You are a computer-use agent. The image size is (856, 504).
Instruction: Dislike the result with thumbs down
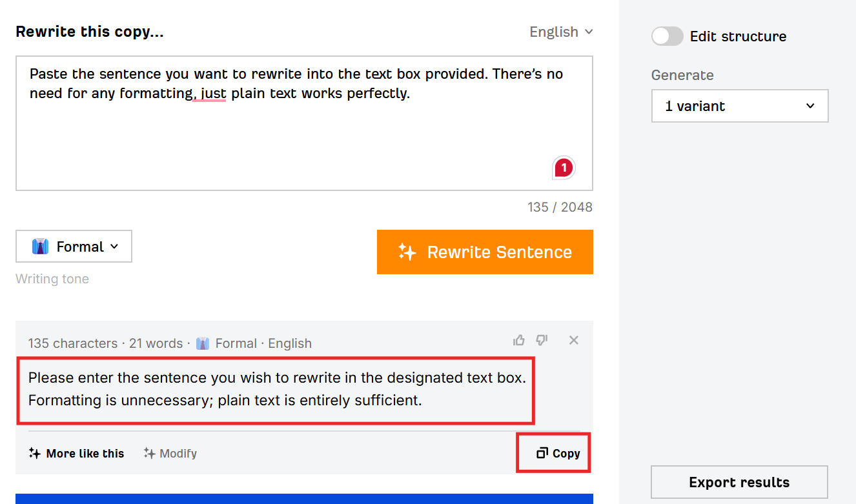tap(542, 340)
